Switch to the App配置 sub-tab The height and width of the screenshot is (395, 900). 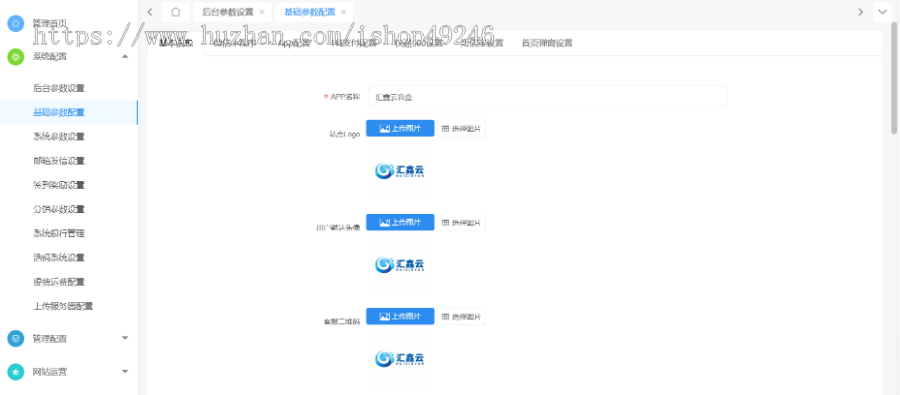(x=294, y=43)
